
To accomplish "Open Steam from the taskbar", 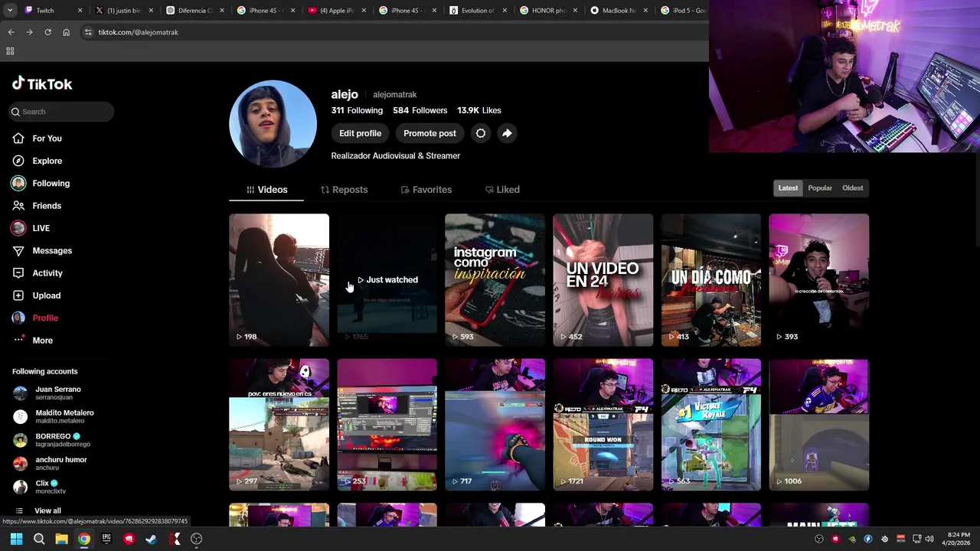I will (x=152, y=539).
